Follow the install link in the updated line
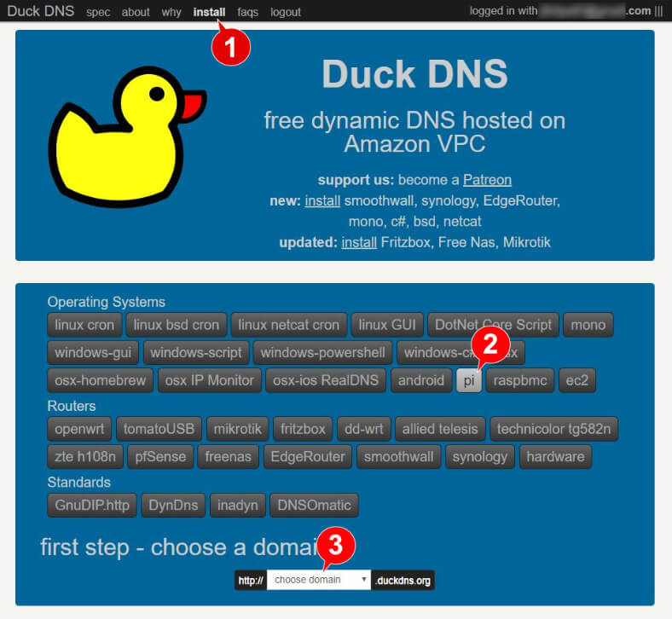Screen dimensions: 672x619 coord(359,242)
